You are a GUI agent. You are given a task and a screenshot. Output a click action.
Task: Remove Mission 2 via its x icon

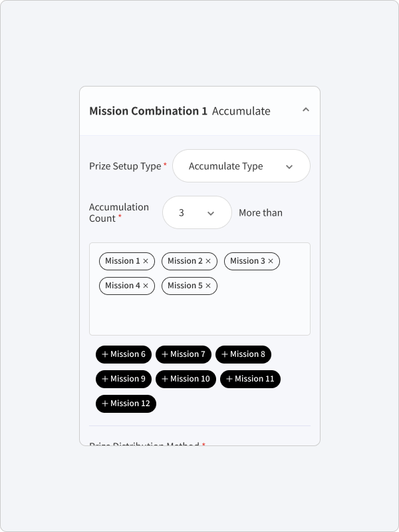click(208, 261)
